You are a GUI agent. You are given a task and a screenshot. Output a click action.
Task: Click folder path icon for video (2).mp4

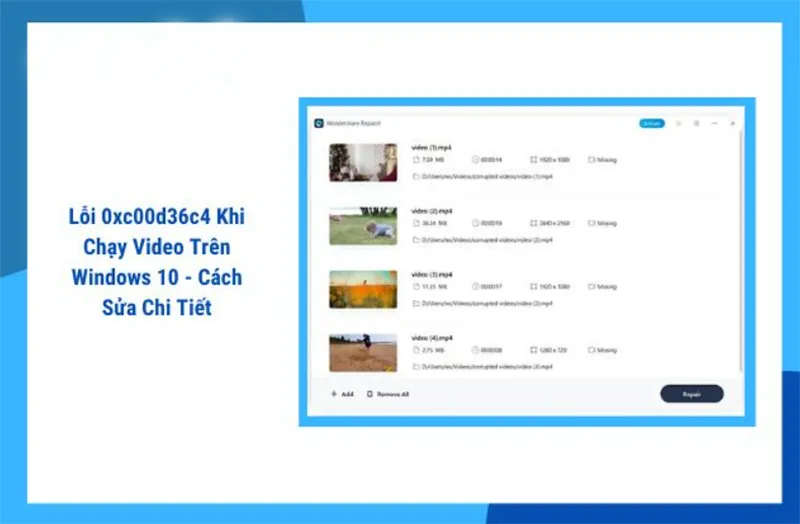click(x=416, y=240)
